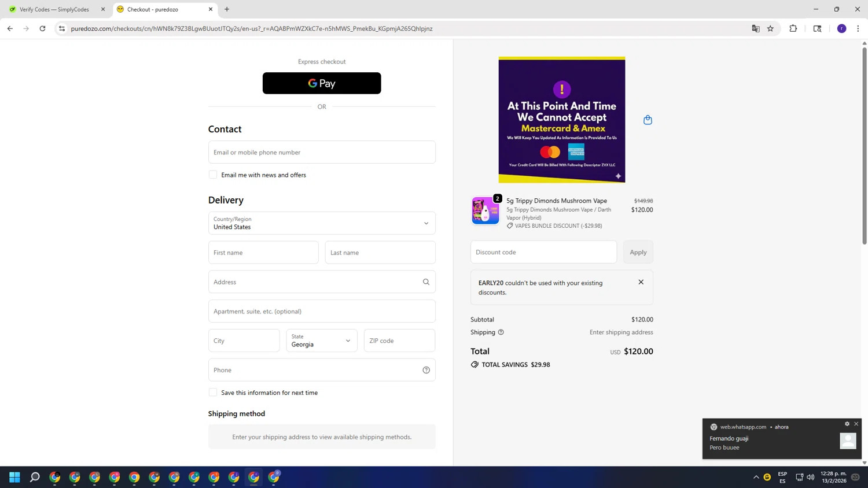Close the Verify Codes — SimplyCodes tab
868x488 pixels.
coord(103,9)
